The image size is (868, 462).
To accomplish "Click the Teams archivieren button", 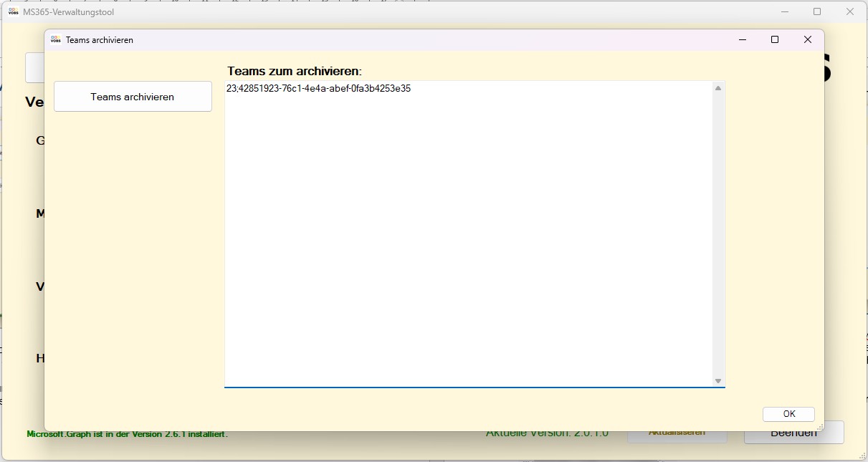I will [x=133, y=97].
